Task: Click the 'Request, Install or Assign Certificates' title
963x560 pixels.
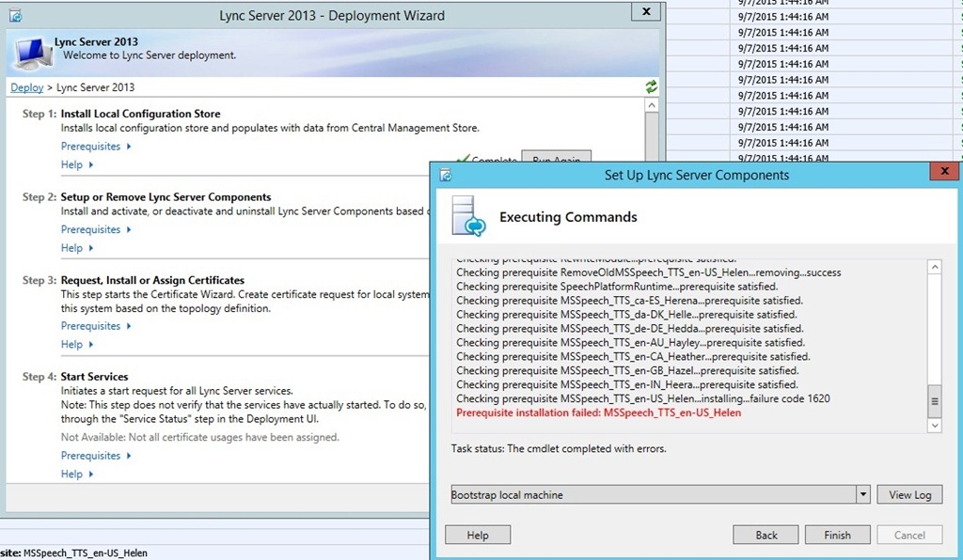Action: [x=152, y=280]
